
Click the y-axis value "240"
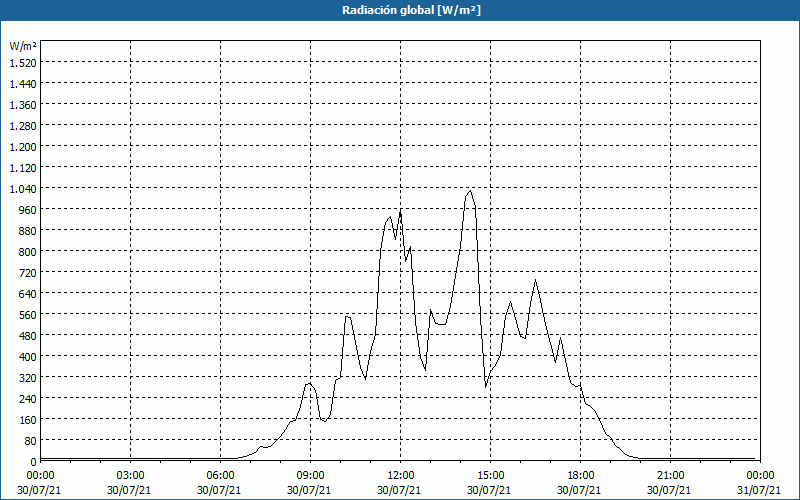point(28,398)
